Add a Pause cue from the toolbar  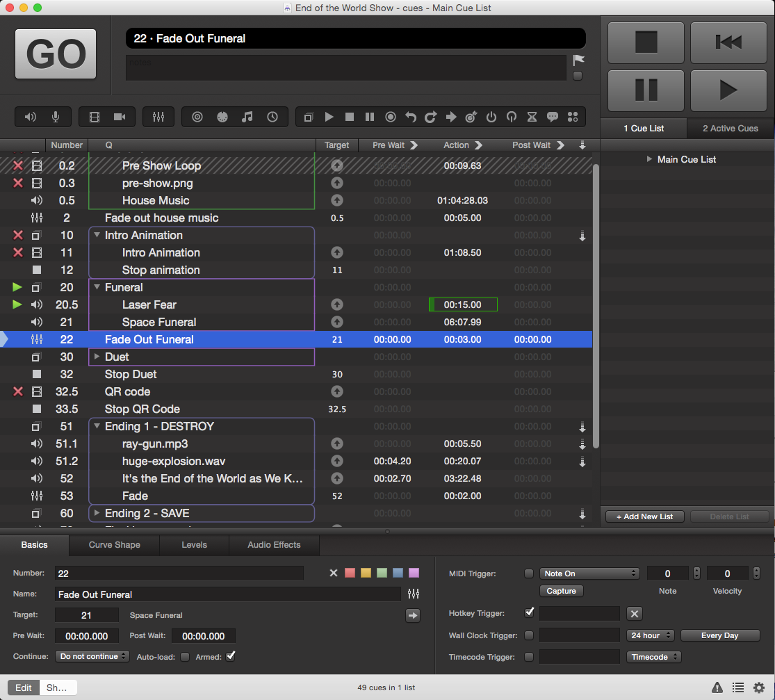coord(370,117)
